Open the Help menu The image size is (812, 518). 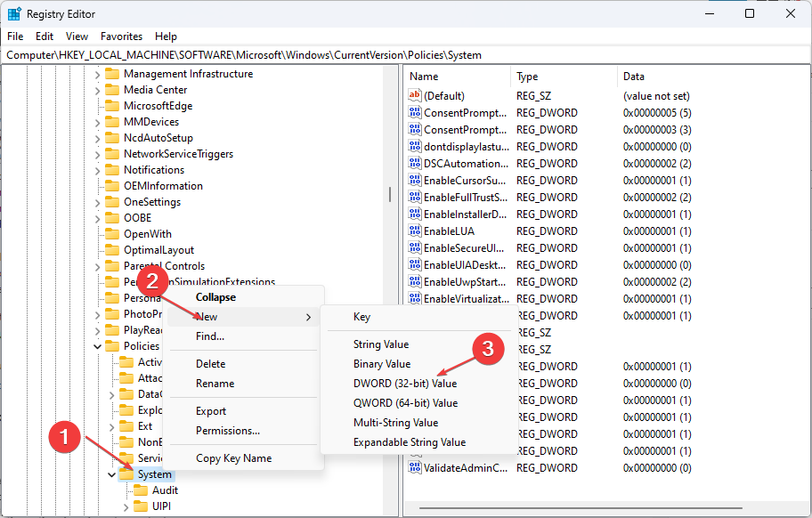pos(166,36)
